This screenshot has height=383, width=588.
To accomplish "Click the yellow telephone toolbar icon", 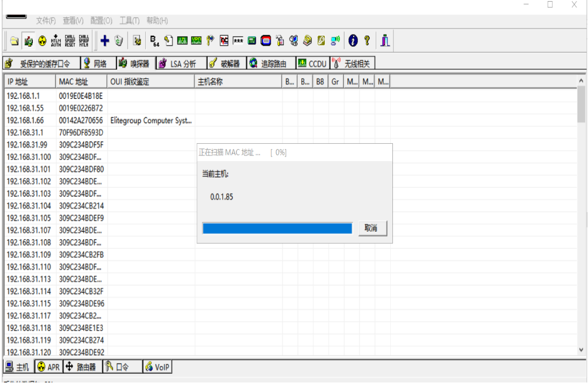I will 308,40.
